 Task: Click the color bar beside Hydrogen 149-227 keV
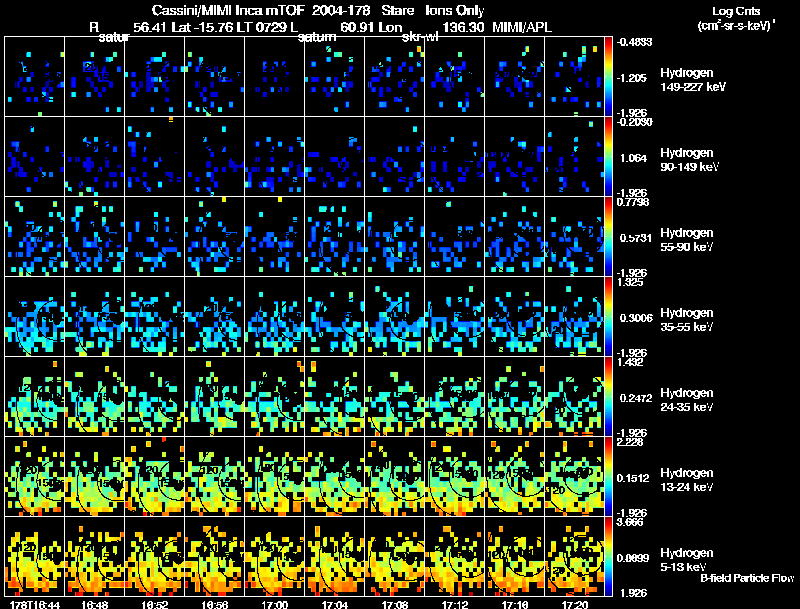coord(608,77)
